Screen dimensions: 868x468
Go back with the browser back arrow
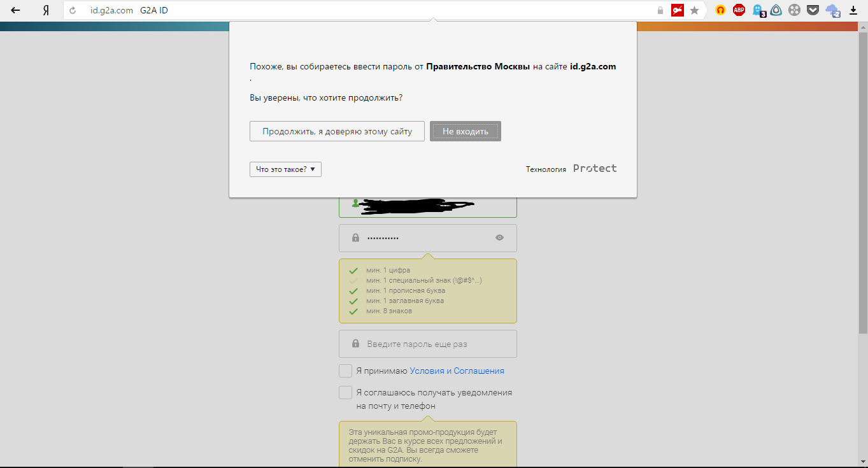pos(15,10)
